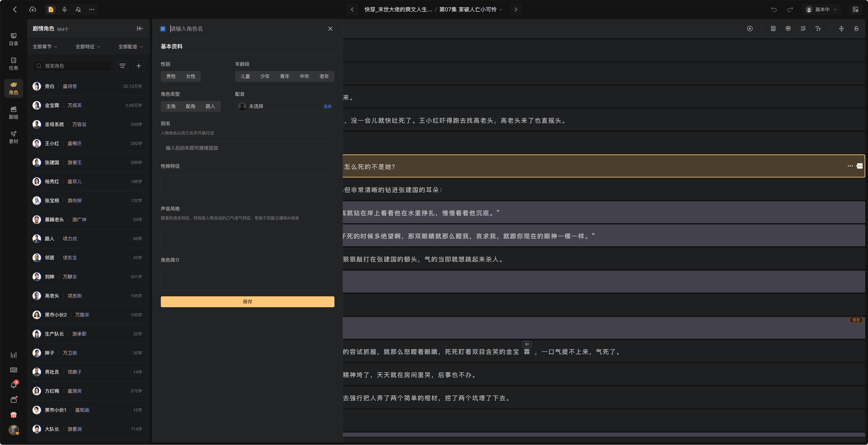Expand the 全部特征 dropdown filter

point(88,47)
